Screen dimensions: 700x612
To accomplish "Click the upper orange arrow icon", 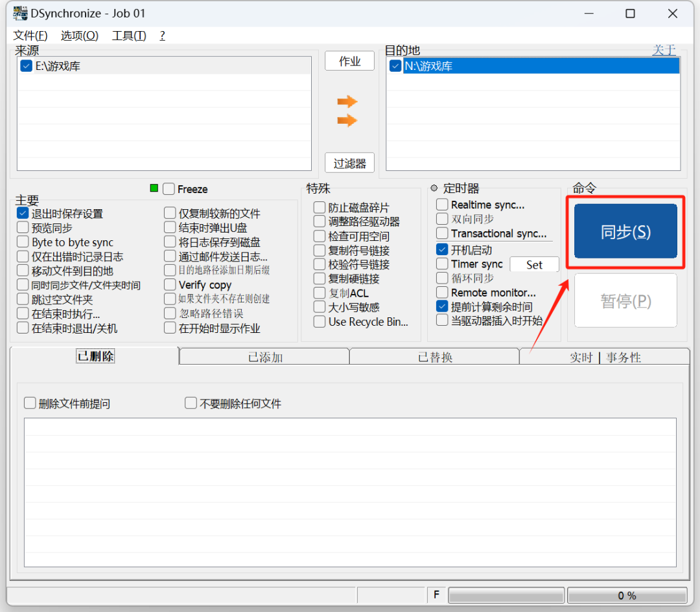I will [x=347, y=102].
